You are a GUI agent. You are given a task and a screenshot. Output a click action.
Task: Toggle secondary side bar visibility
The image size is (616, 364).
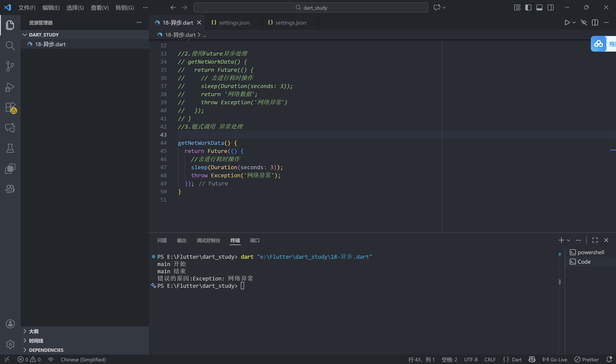pyautogui.click(x=551, y=8)
